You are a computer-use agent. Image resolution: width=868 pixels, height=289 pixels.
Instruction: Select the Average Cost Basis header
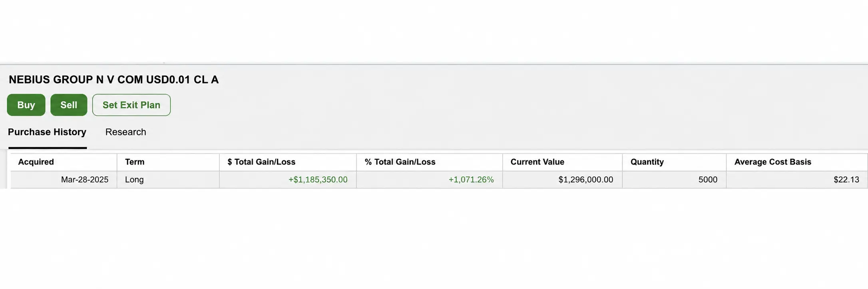click(x=773, y=162)
